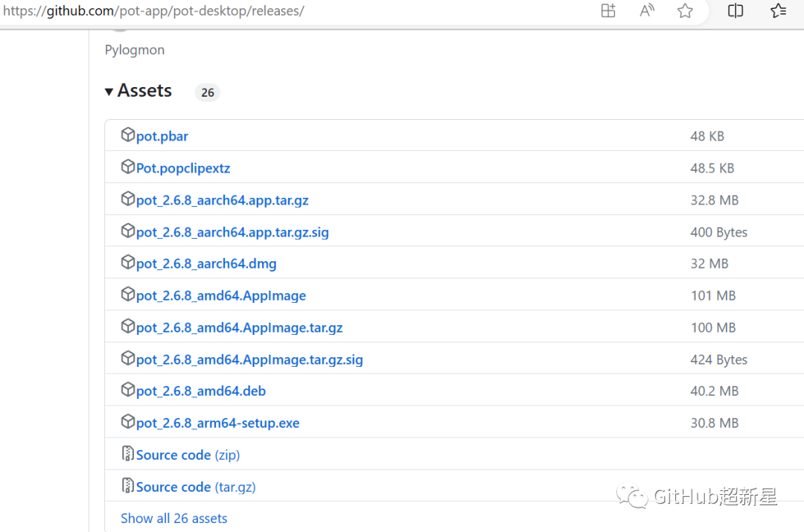Viewport: 804px width, 532px height.
Task: Download pot.pbar file
Action: pyautogui.click(x=162, y=136)
